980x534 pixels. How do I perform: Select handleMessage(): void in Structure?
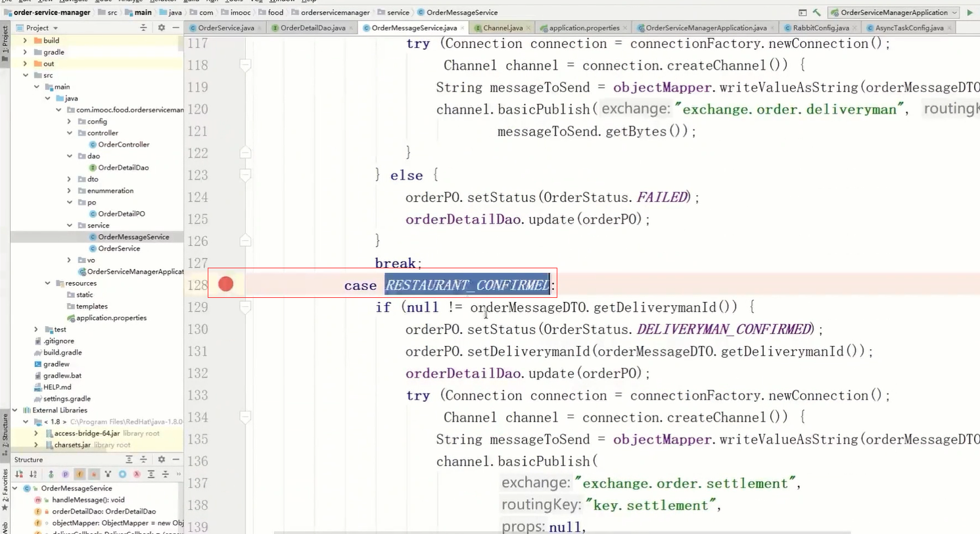pyautogui.click(x=88, y=500)
